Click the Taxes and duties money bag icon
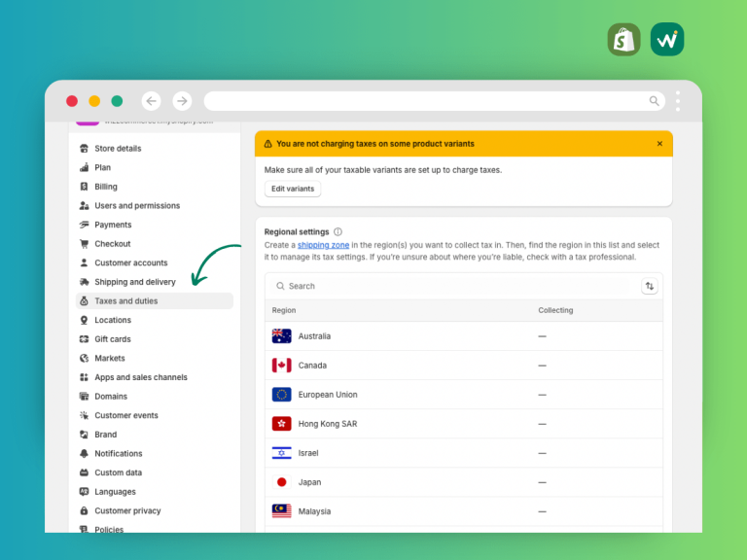 click(x=84, y=301)
